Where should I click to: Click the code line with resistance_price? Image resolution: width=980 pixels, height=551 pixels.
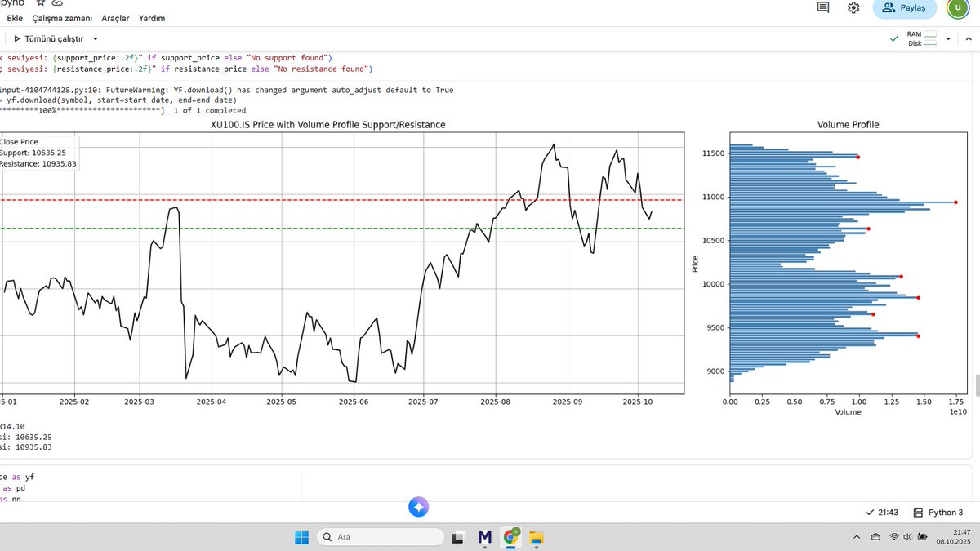(x=186, y=69)
